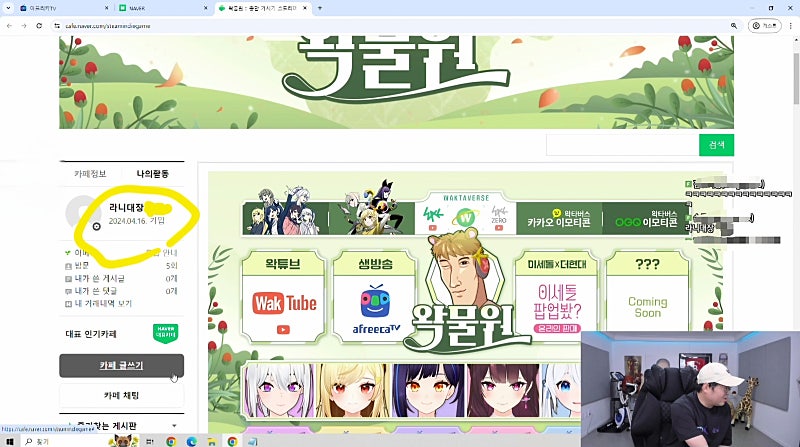Open 내 거래내역 보기 link
Screen dimensions: 800x447
(99, 304)
